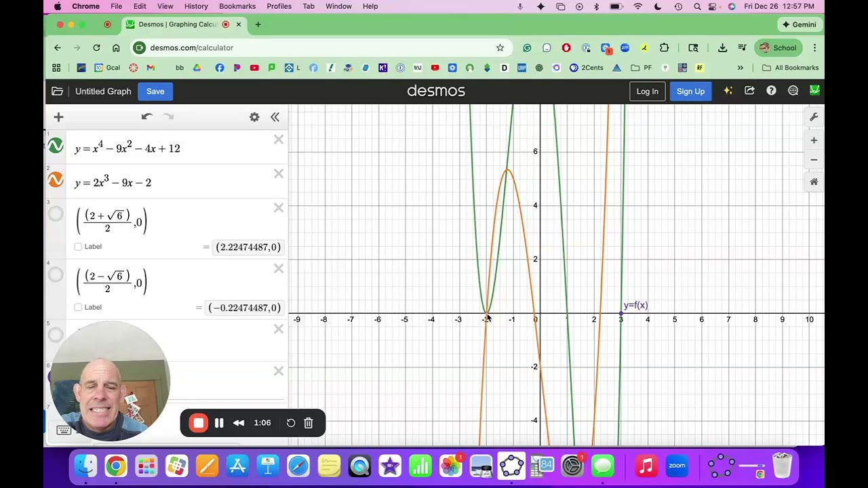Open the View menu
This screenshot has width=868, height=488.
click(x=165, y=6)
